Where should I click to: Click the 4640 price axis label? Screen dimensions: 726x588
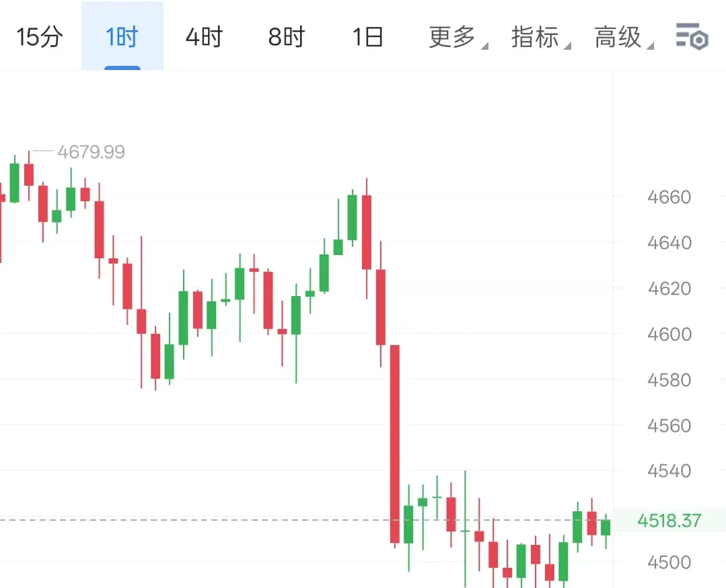pos(669,243)
